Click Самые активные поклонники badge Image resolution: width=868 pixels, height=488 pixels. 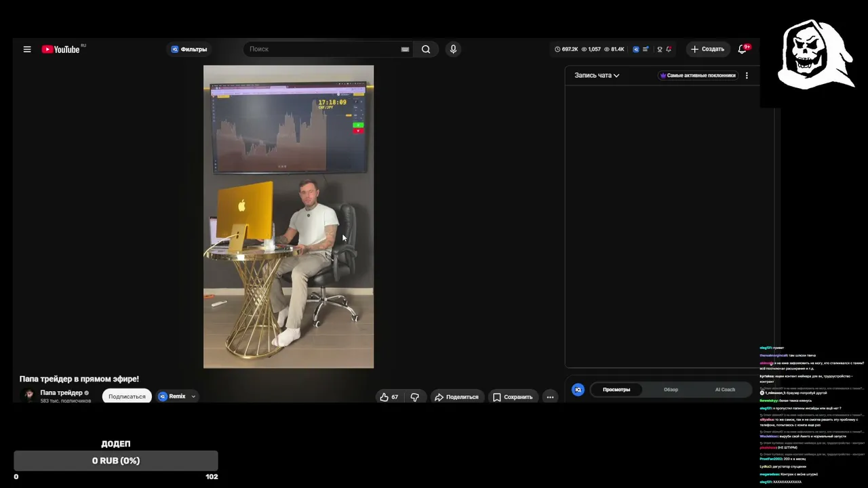698,75
